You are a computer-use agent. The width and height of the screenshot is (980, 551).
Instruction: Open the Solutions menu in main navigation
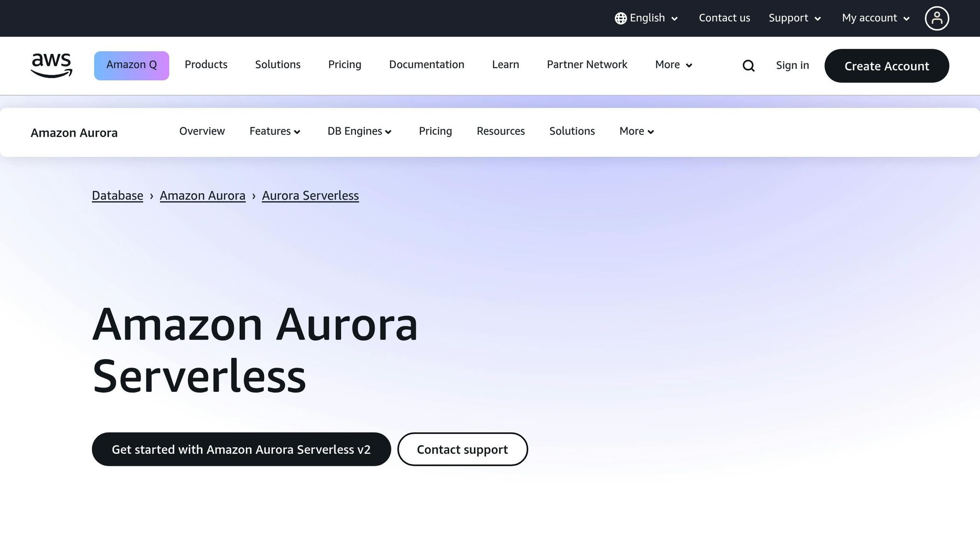pyautogui.click(x=278, y=65)
